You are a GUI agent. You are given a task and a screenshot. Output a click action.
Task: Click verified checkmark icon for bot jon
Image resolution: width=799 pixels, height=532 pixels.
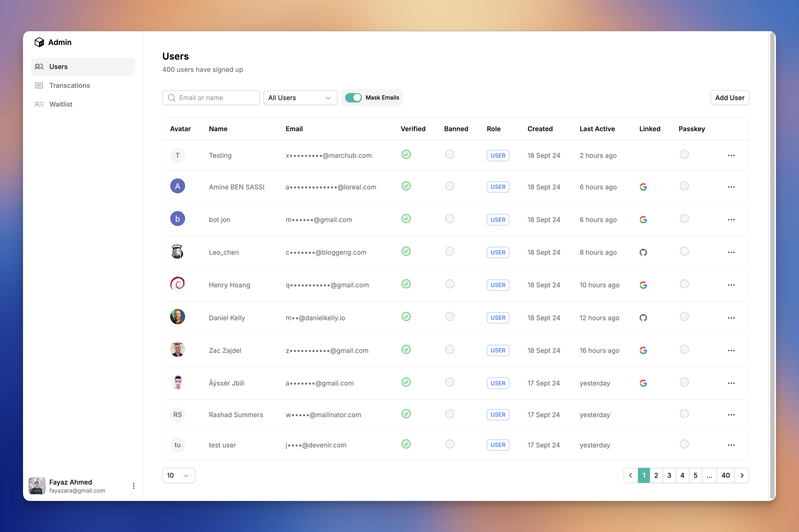coord(406,219)
